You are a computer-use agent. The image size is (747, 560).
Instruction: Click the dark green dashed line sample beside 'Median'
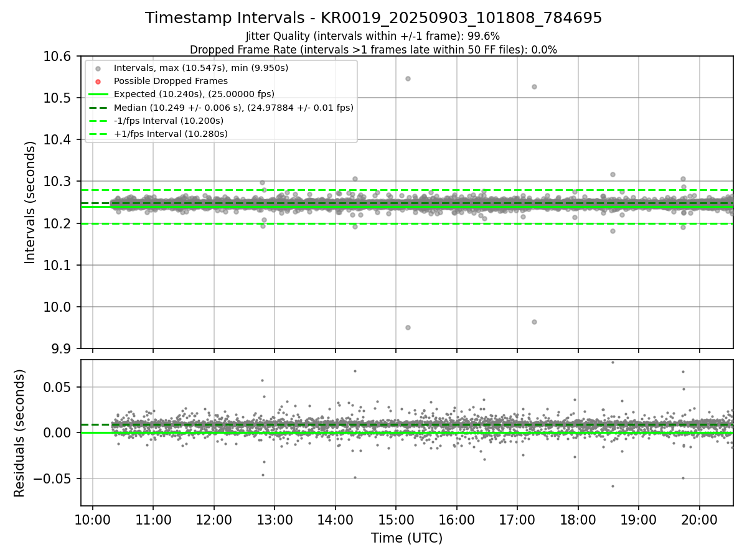[98, 108]
